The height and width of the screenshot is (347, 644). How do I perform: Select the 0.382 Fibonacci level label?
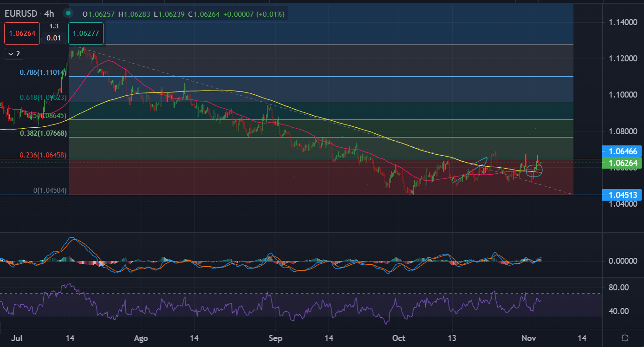click(x=44, y=133)
